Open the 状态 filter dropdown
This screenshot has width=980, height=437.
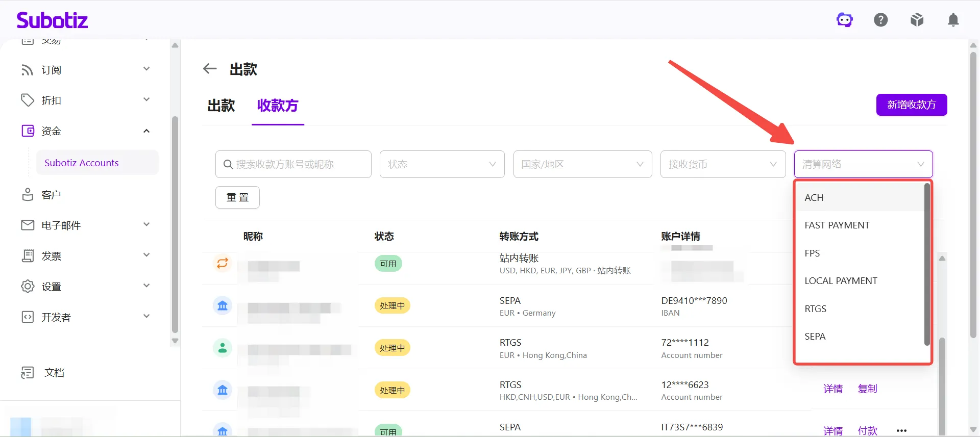442,164
